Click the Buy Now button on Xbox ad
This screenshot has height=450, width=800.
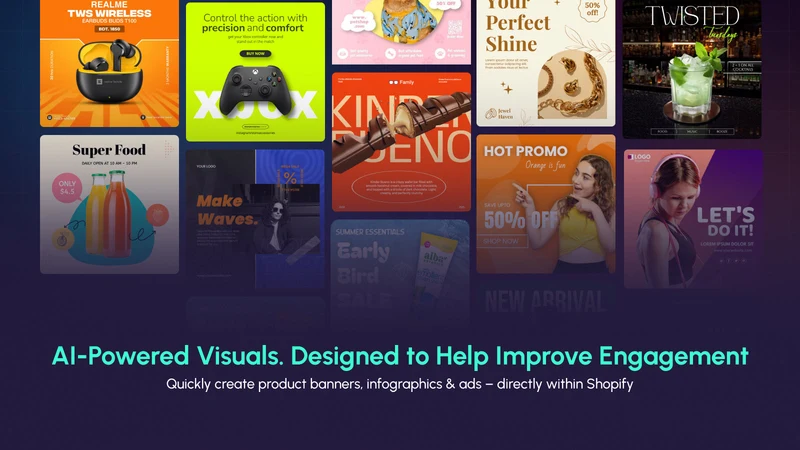point(255,54)
